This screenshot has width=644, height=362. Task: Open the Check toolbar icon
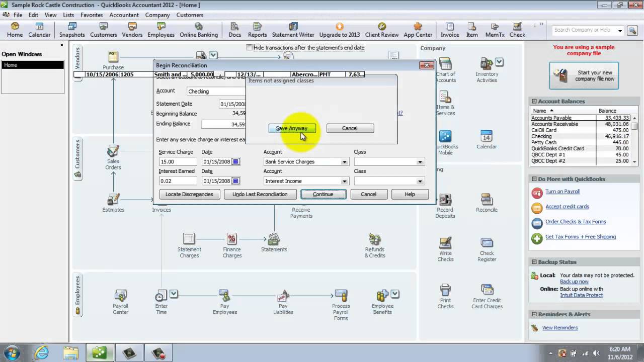coord(517,30)
